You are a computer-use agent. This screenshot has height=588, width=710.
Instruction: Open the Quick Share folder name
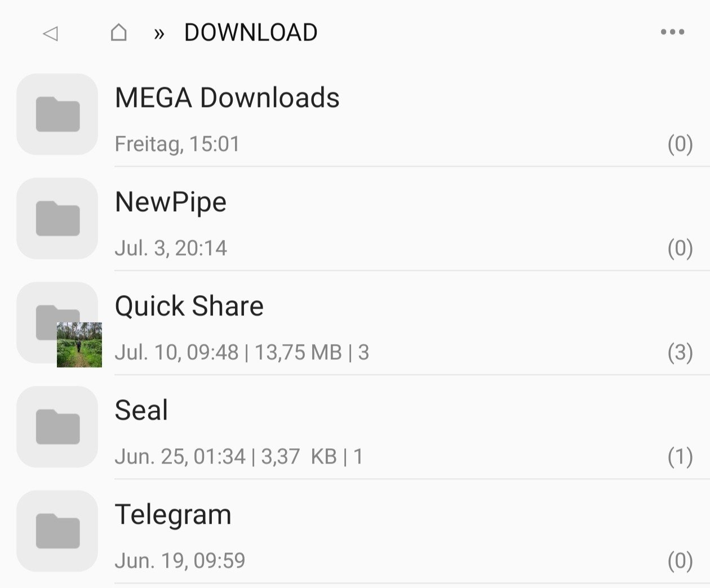coord(189,306)
